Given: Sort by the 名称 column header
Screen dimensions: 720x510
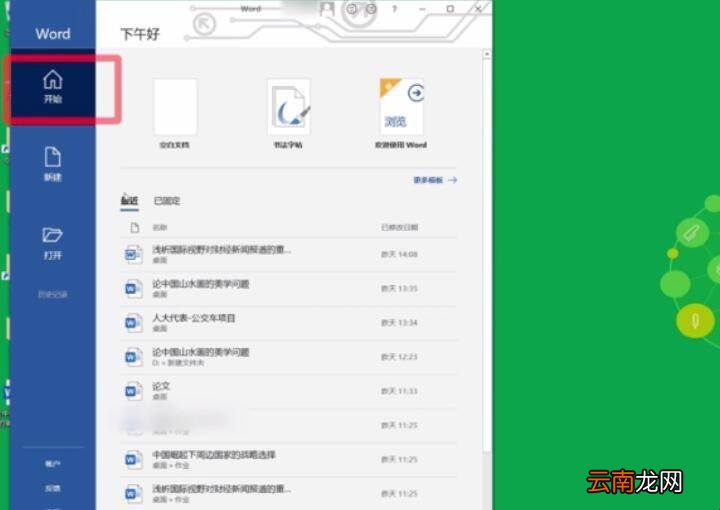Looking at the screenshot, I should 160,227.
